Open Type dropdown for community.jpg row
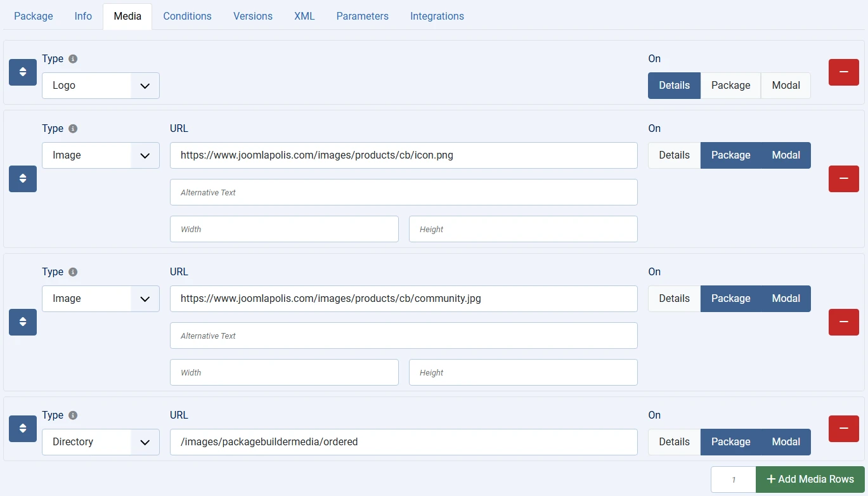The width and height of the screenshot is (868, 496). 101,299
